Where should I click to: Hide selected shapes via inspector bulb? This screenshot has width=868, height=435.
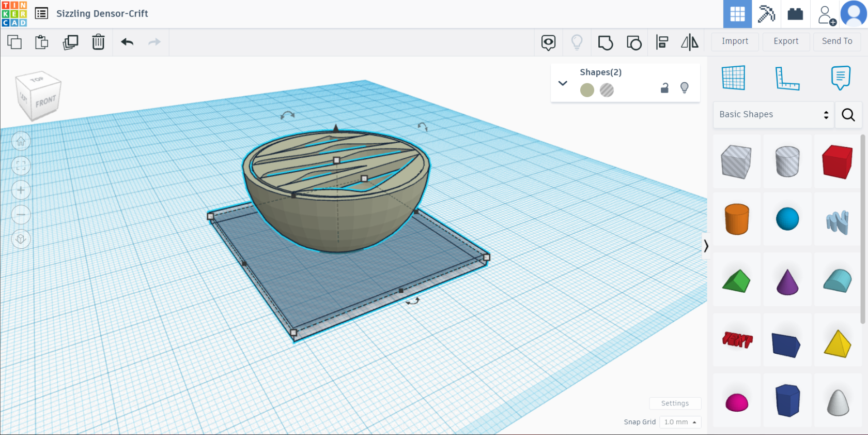[x=685, y=88]
